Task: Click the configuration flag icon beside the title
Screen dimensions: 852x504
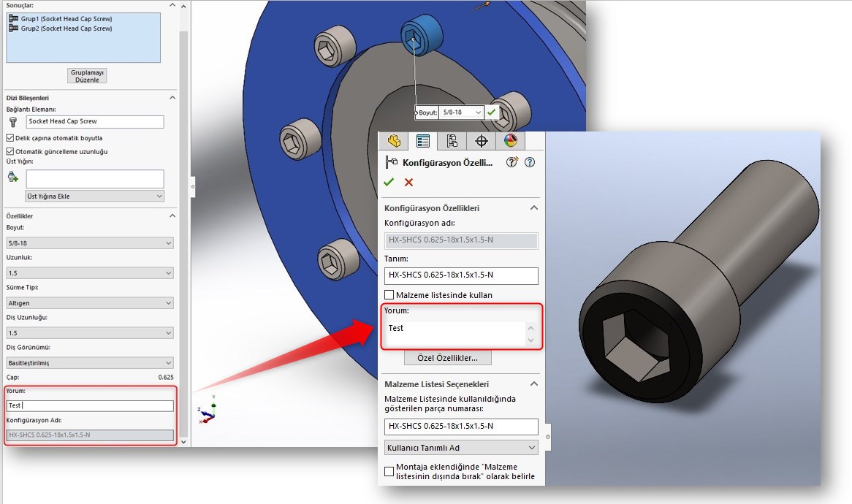Action: point(391,162)
